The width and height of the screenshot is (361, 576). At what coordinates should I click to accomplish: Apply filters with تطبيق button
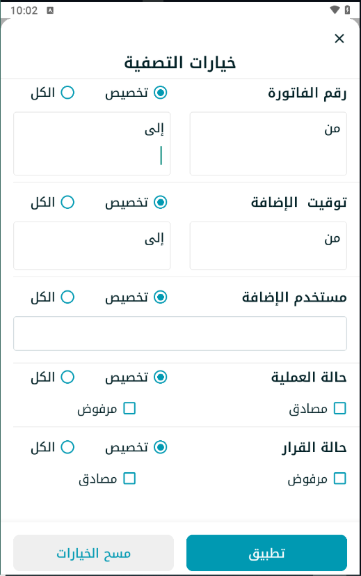click(x=267, y=553)
